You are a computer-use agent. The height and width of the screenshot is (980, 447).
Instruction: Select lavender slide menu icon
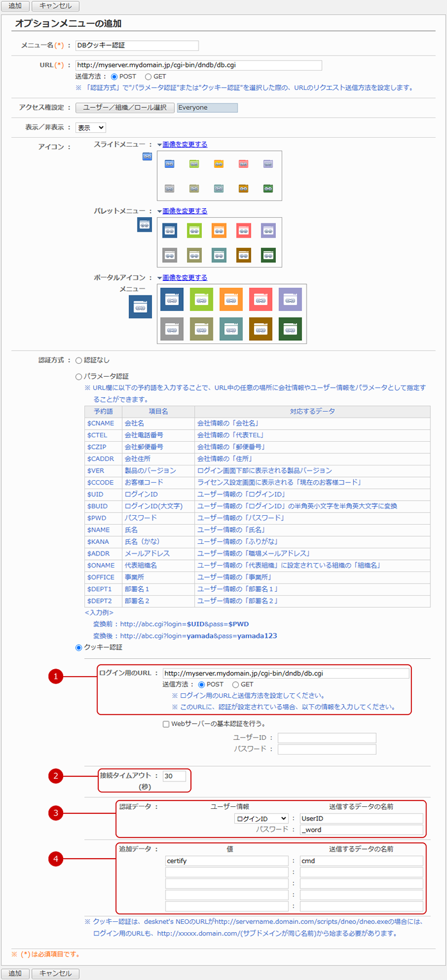coord(268,164)
